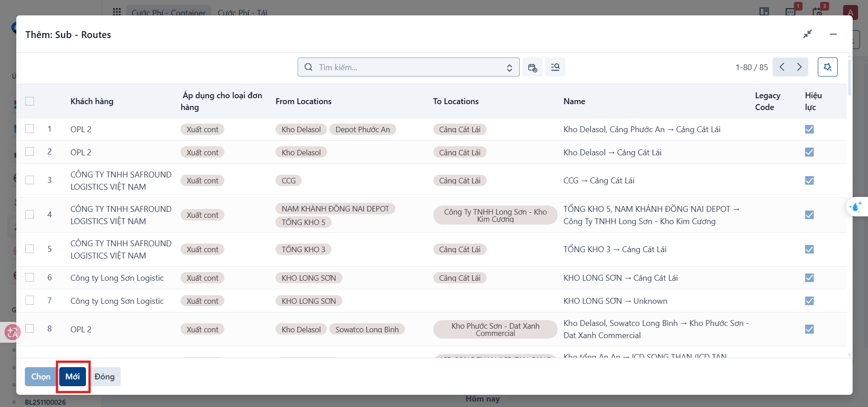The width and height of the screenshot is (868, 407).
Task: Focus the Tìm kiếm search field
Action: point(408,67)
